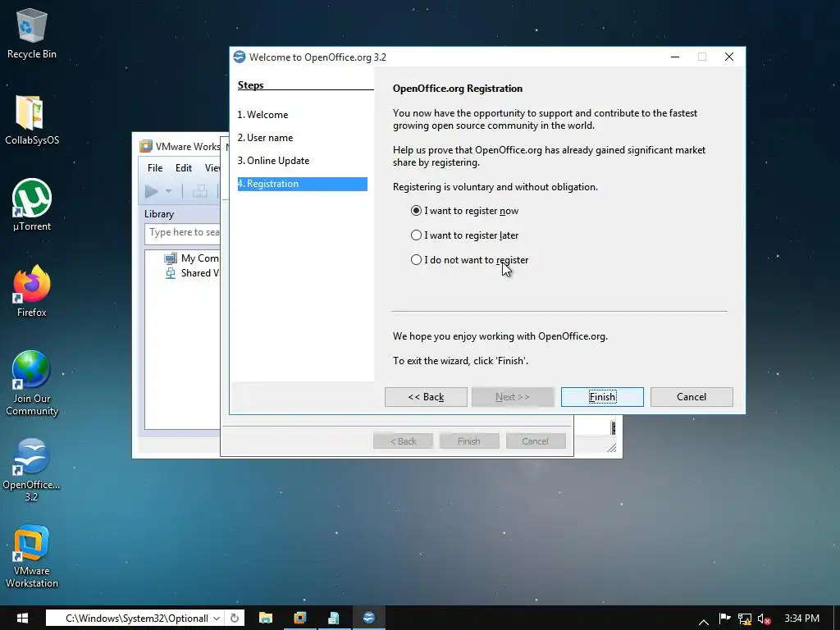This screenshot has width=840, height=630.
Task: Click the muted volume tray icon
Action: 765,619
